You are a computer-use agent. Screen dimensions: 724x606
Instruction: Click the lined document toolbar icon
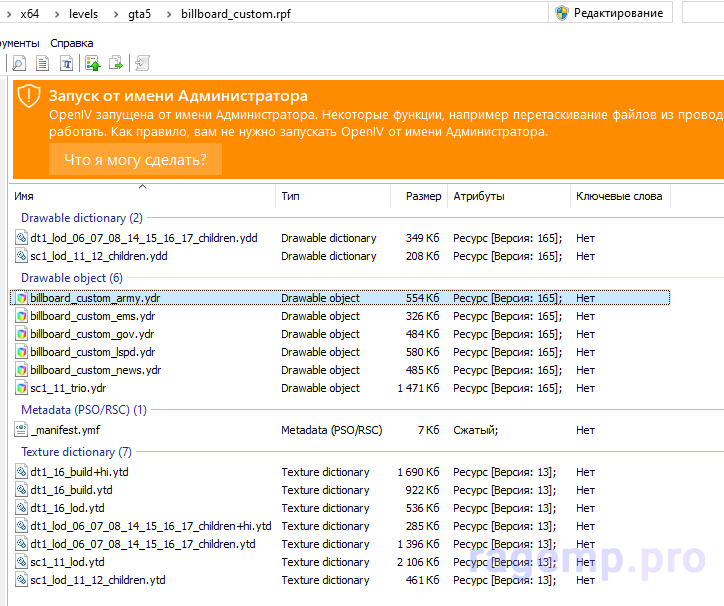pos(42,64)
